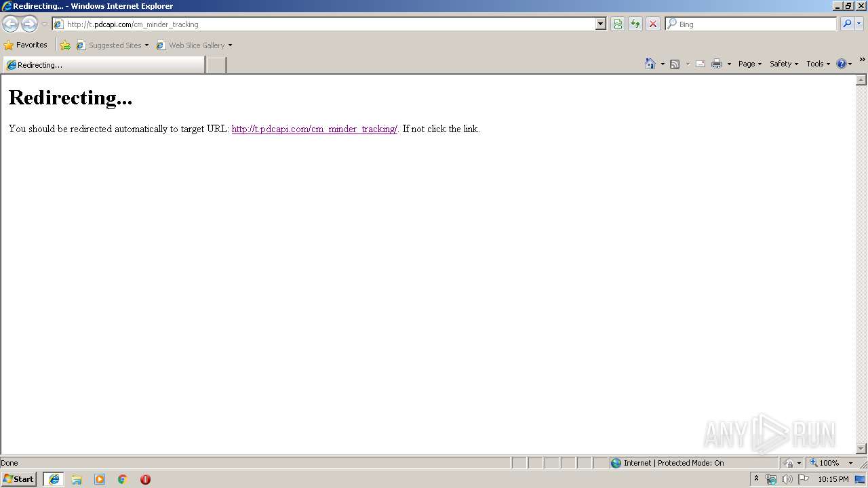Click the vertical scrollbar down arrow
The height and width of the screenshot is (488, 868).
point(861,449)
